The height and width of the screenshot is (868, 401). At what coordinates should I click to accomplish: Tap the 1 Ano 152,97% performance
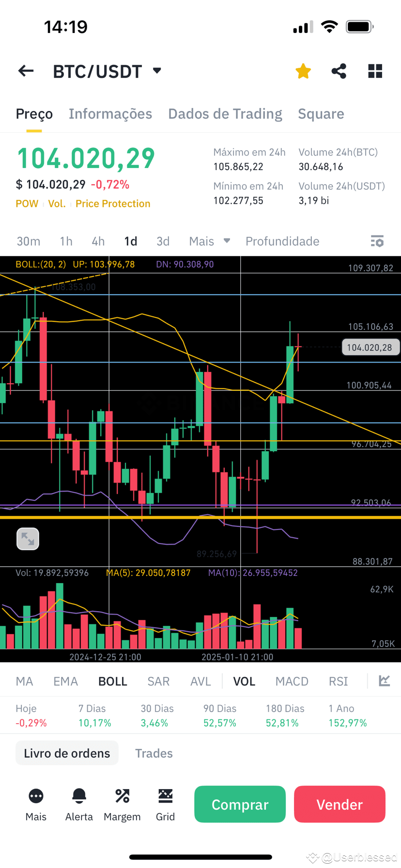[x=348, y=715]
